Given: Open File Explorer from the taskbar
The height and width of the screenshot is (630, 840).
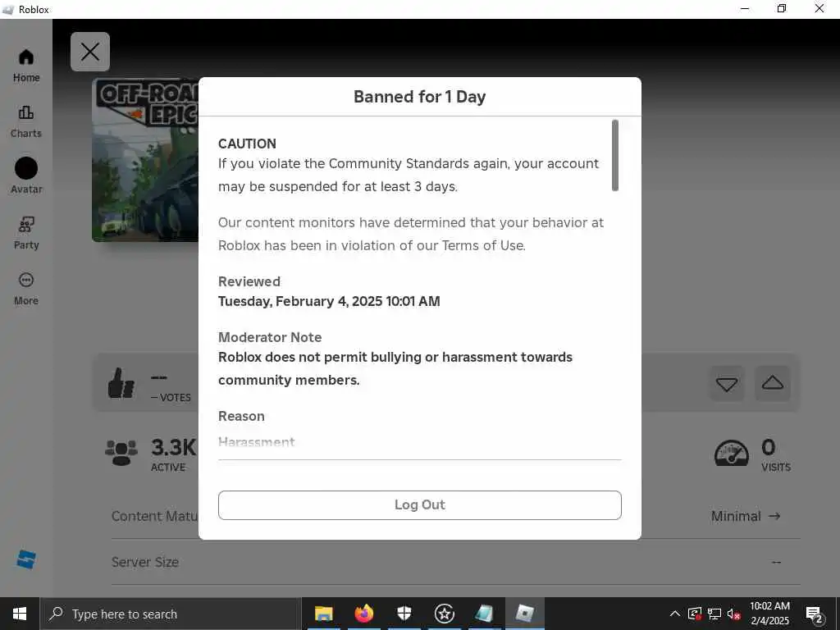Looking at the screenshot, I should pyautogui.click(x=323, y=614).
